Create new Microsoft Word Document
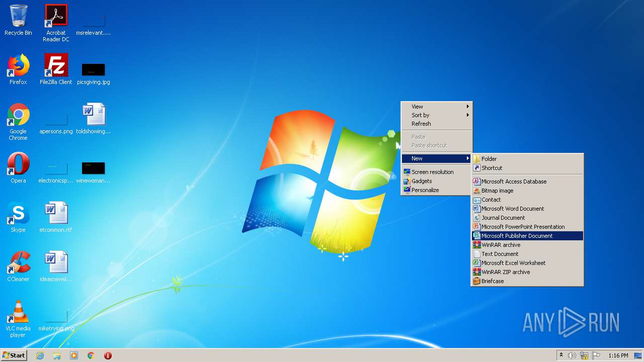The image size is (644, 362). tap(527, 209)
